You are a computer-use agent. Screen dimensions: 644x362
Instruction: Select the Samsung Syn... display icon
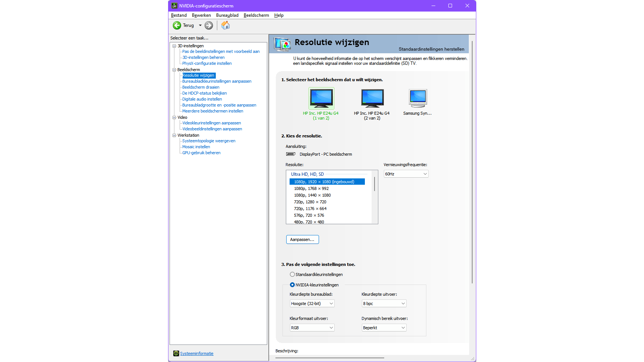[x=418, y=98]
